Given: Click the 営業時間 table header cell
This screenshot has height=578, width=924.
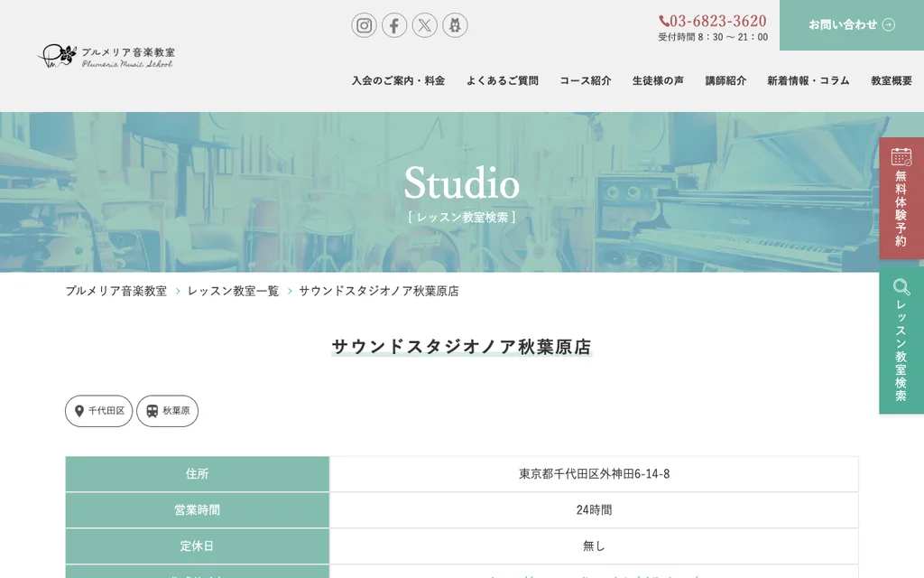Looking at the screenshot, I should point(198,510).
